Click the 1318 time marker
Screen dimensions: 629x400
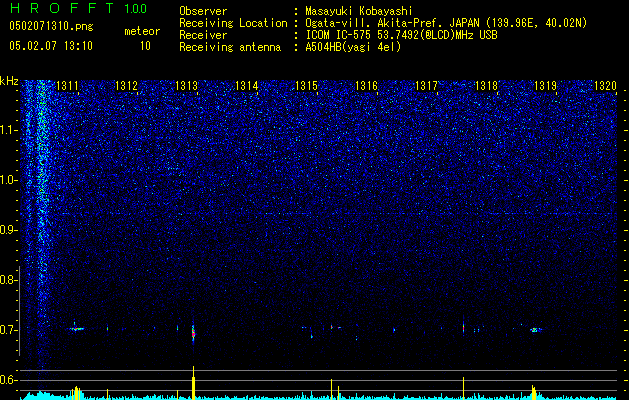pos(486,85)
